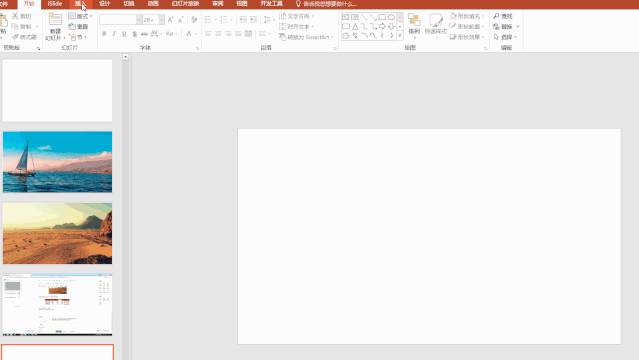The image size is (639, 360).
Task: Open Select (选择) dropdown
Action: click(505, 37)
